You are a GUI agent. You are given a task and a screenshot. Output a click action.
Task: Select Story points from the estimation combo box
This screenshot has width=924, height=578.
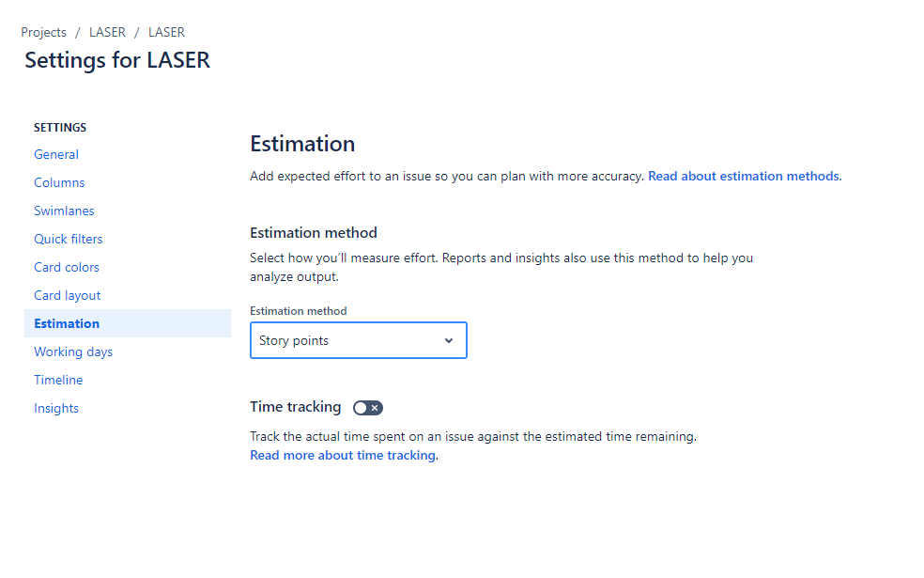coord(358,340)
